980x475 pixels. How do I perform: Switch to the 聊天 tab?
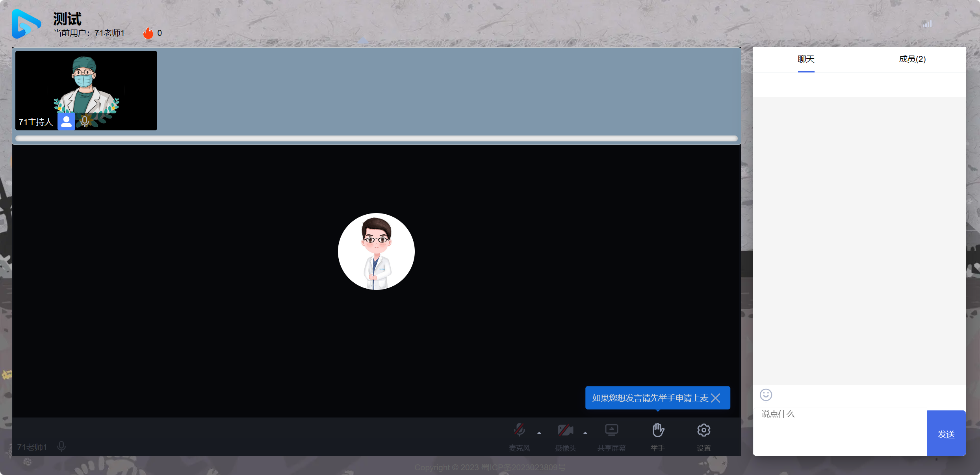click(x=806, y=59)
